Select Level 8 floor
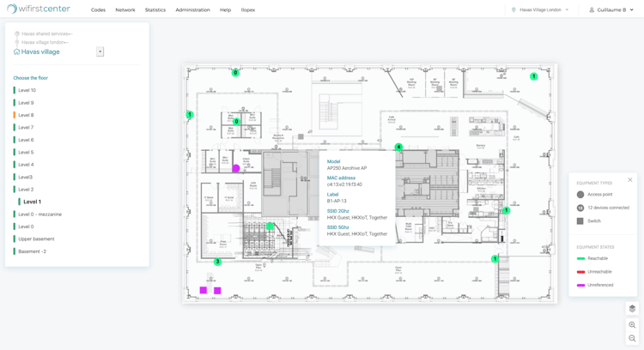The image size is (644, 350). point(27,115)
